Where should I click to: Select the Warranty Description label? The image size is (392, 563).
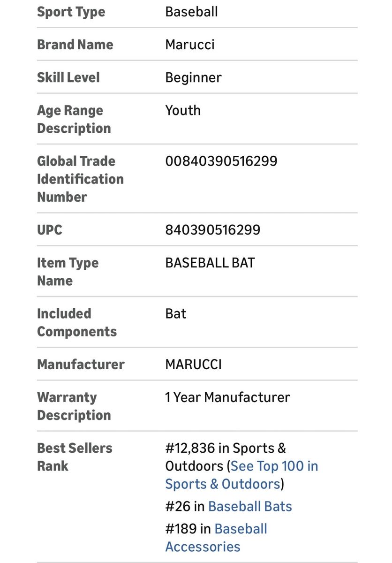[74, 406]
